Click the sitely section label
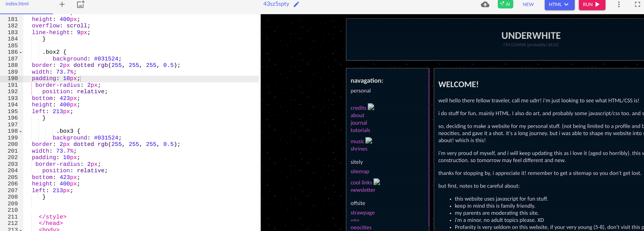This screenshot has height=231, width=644. pyautogui.click(x=357, y=162)
